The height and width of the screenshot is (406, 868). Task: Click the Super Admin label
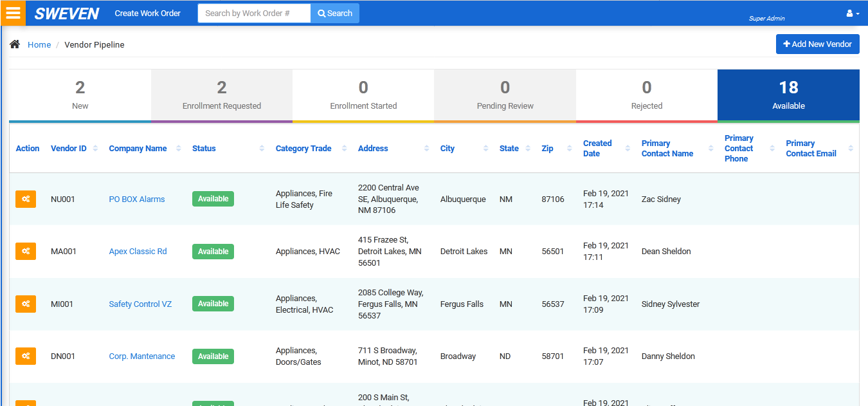(x=766, y=18)
